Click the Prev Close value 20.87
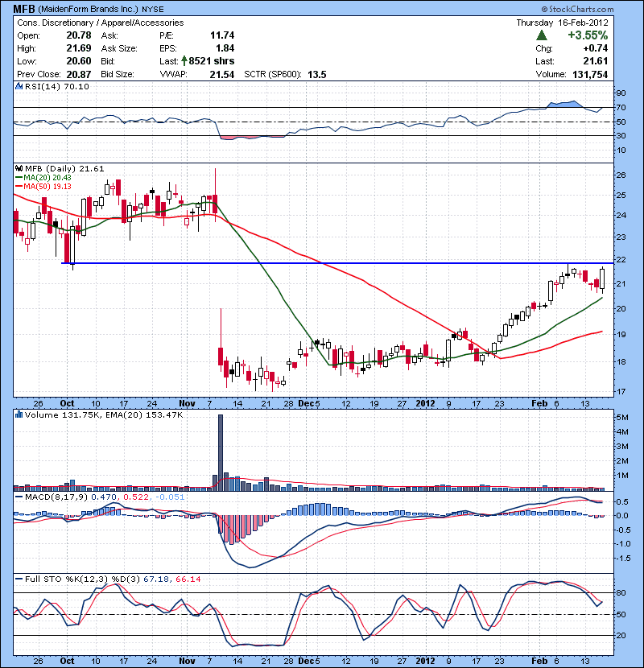 point(78,74)
